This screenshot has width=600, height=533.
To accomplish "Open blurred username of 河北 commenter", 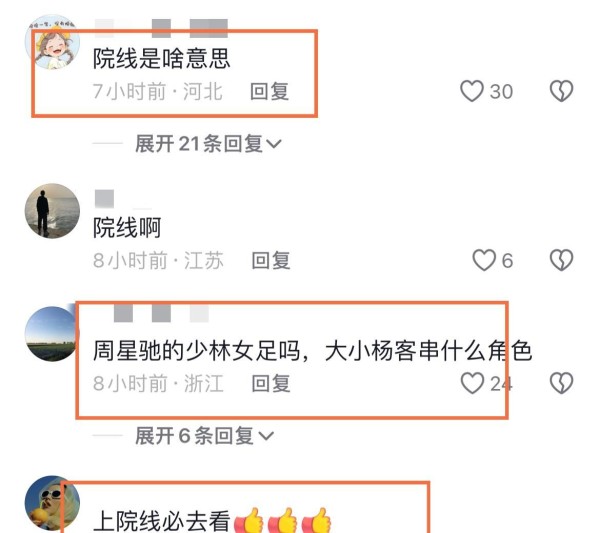I will [161, 28].
